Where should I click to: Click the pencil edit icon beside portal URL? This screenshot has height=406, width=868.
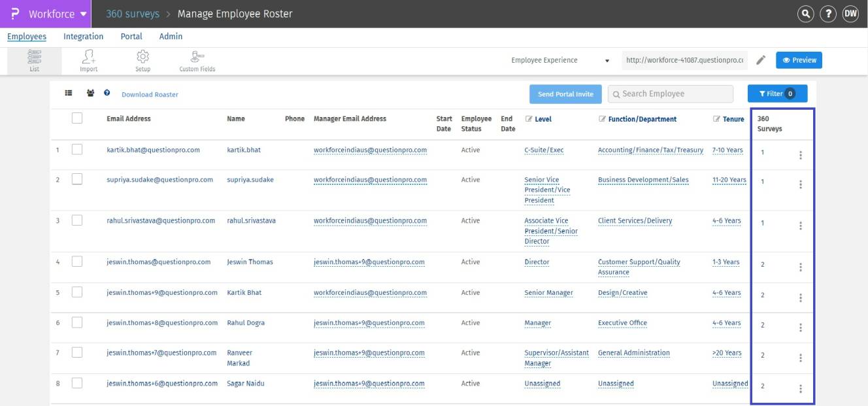(x=761, y=60)
